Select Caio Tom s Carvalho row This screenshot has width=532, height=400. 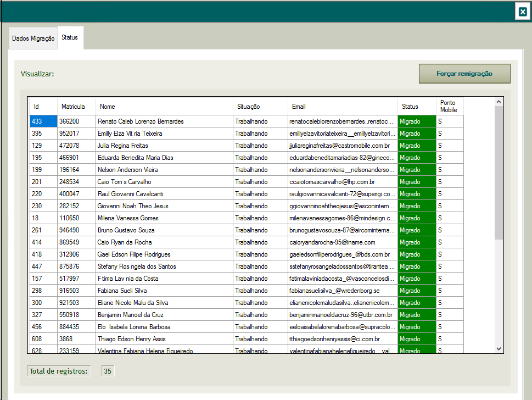click(247, 182)
